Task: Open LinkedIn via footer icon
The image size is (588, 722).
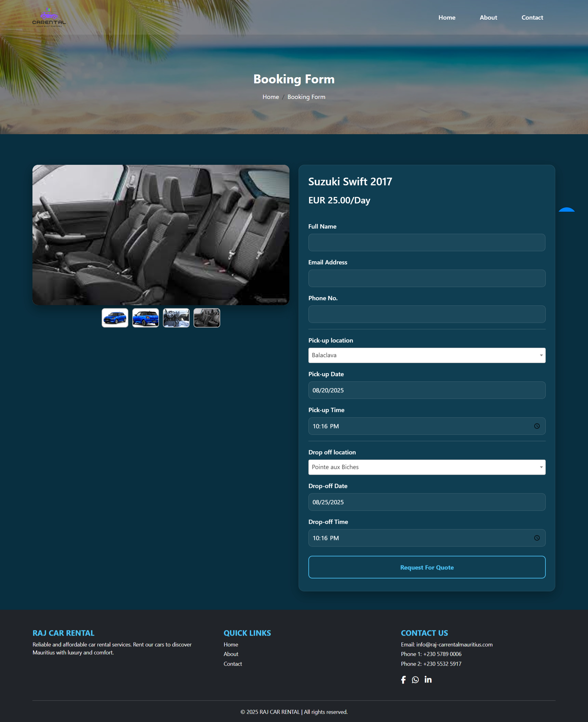Action: pyautogui.click(x=428, y=680)
